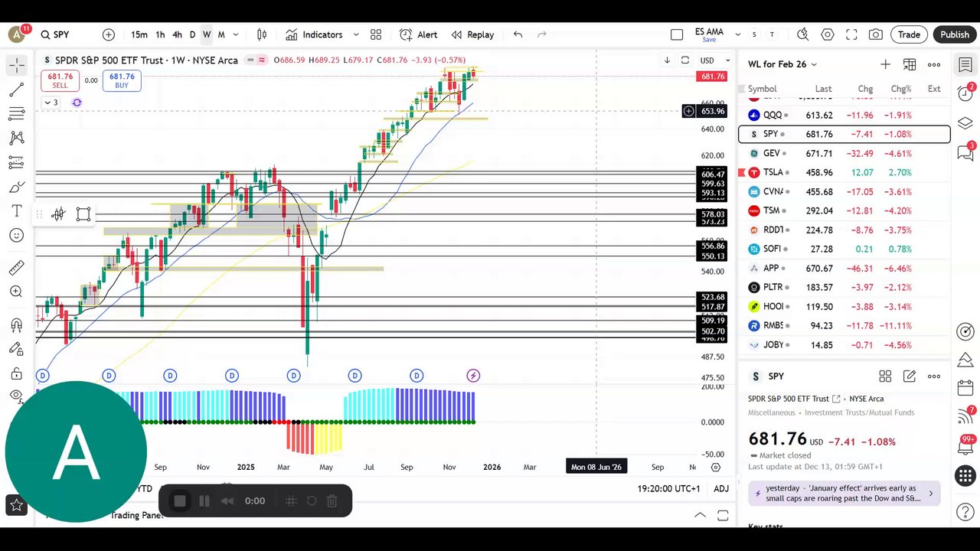Open the object tree layers panel
This screenshot has width=980, height=551.
pos(965,123)
